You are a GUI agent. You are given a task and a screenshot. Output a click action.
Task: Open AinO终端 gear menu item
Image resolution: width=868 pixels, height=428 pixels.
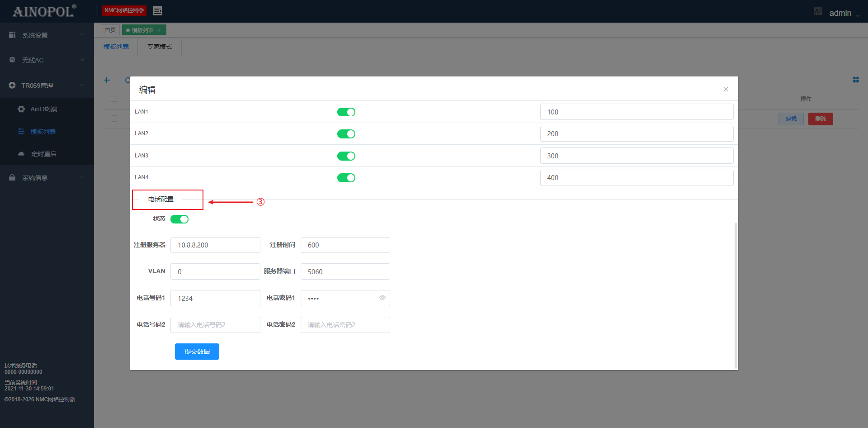pos(43,109)
